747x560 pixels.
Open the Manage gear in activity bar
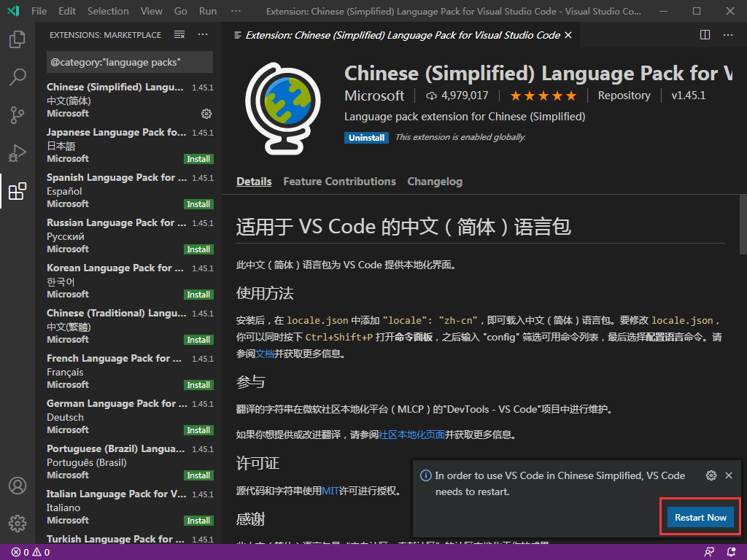coord(18,524)
